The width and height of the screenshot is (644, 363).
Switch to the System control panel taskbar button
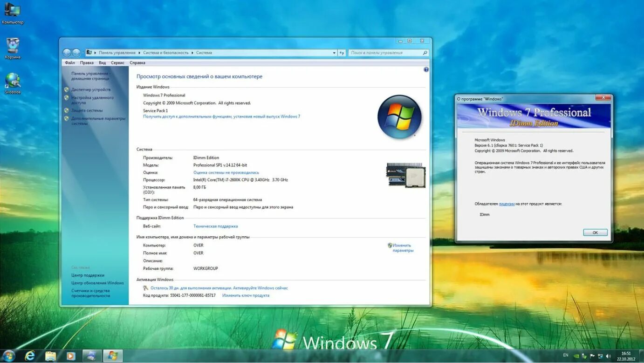point(92,356)
